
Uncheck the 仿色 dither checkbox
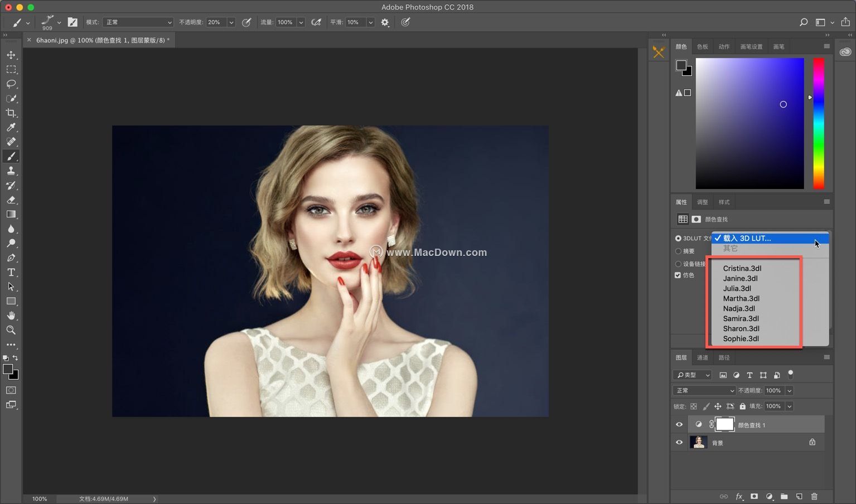tap(678, 275)
